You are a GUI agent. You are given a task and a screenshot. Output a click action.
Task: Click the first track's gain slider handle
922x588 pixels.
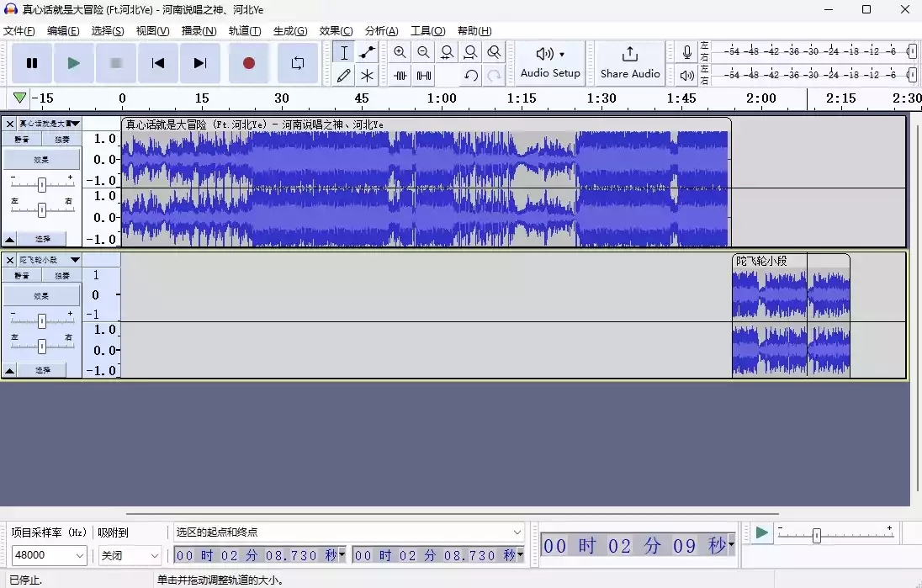[41, 184]
